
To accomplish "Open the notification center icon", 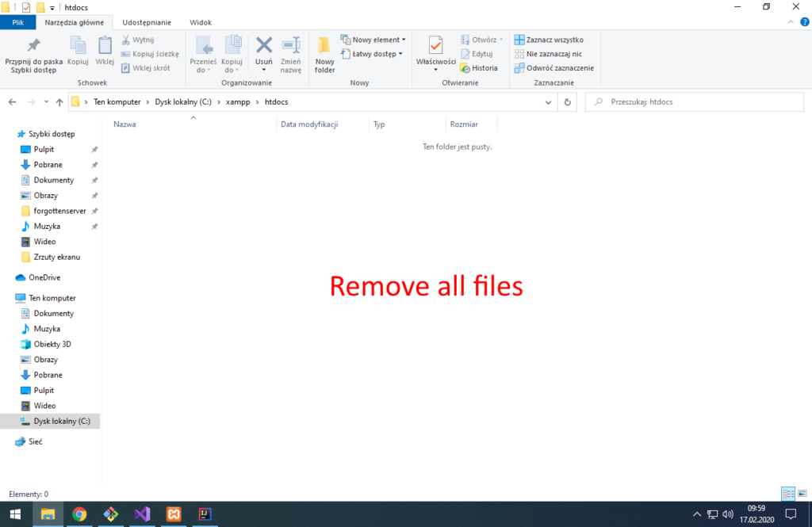I will 791,514.
